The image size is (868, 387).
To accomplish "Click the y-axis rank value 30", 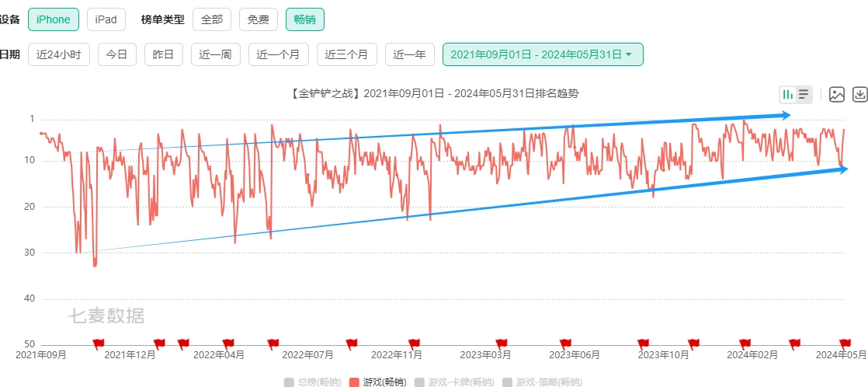I will point(30,253).
